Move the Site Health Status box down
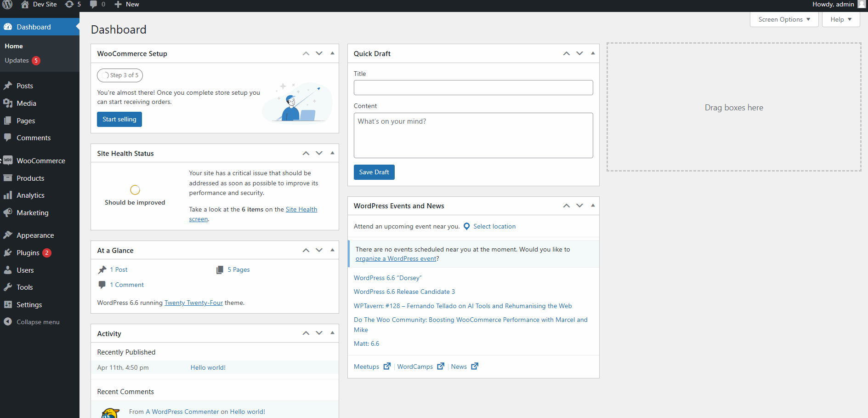This screenshot has width=868, height=418. (x=319, y=153)
